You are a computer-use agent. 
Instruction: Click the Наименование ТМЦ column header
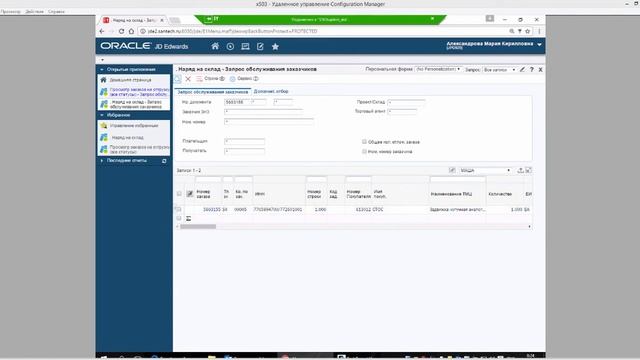click(x=451, y=194)
